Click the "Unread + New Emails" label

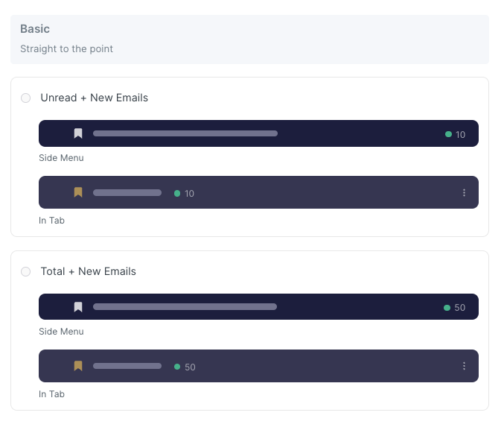(95, 98)
